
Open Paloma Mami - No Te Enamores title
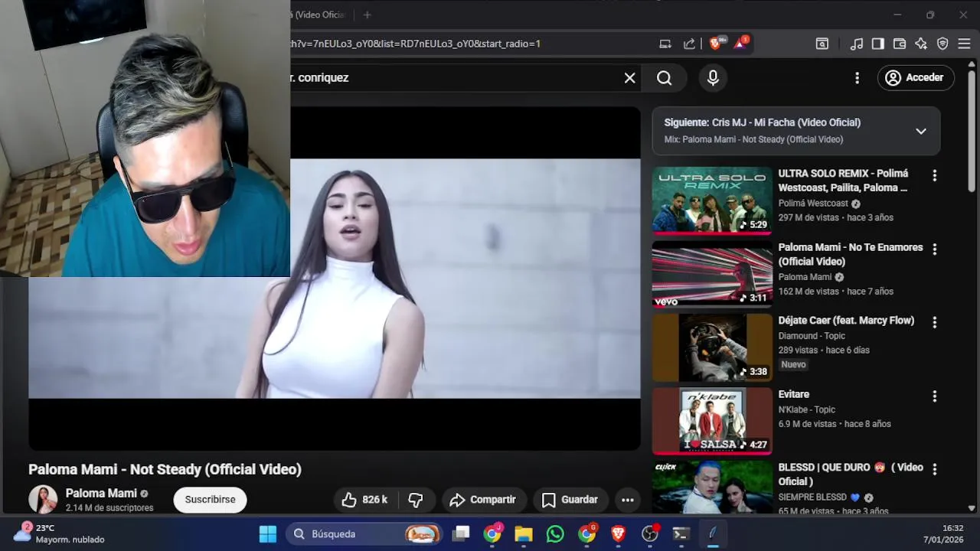coord(851,254)
